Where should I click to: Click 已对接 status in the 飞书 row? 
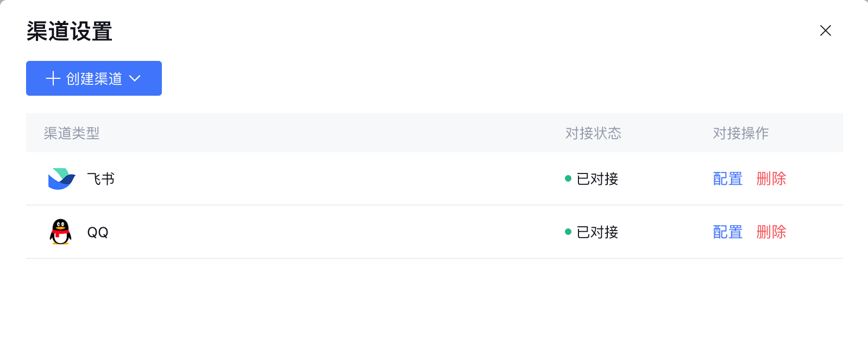(x=597, y=179)
